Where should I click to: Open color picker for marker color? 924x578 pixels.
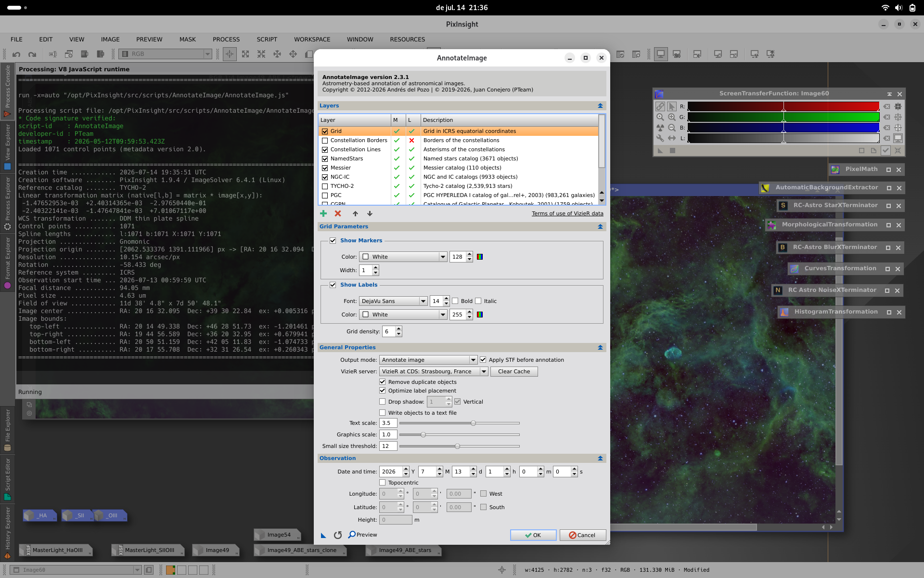(480, 257)
